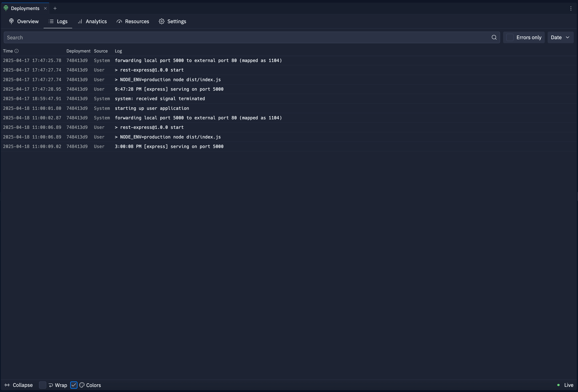Click the magnifier search icon
The height and width of the screenshot is (392, 578).
coord(494,37)
